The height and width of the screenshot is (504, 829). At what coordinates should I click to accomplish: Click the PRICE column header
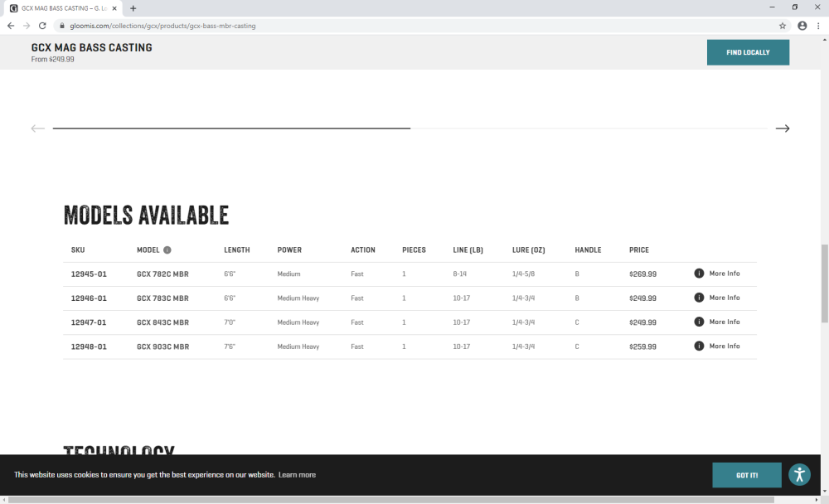tap(638, 250)
